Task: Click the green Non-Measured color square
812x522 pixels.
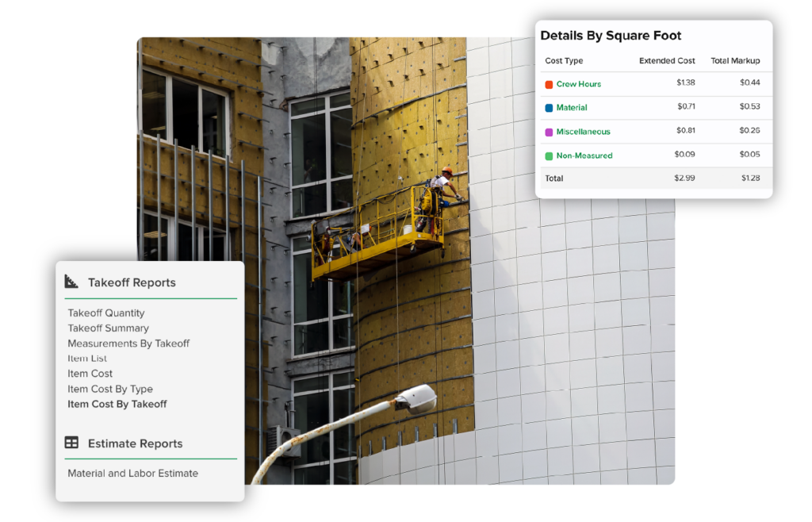Action: pos(549,156)
